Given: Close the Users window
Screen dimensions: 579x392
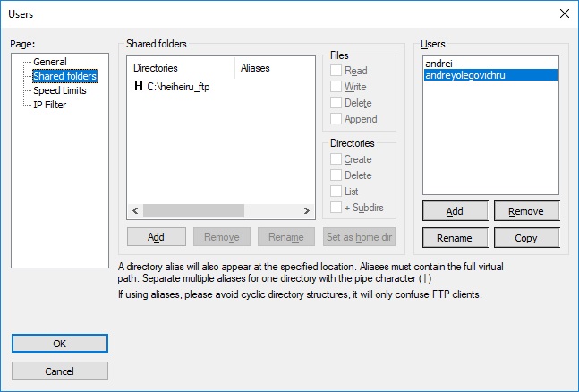Looking at the screenshot, I should pyautogui.click(x=564, y=13).
